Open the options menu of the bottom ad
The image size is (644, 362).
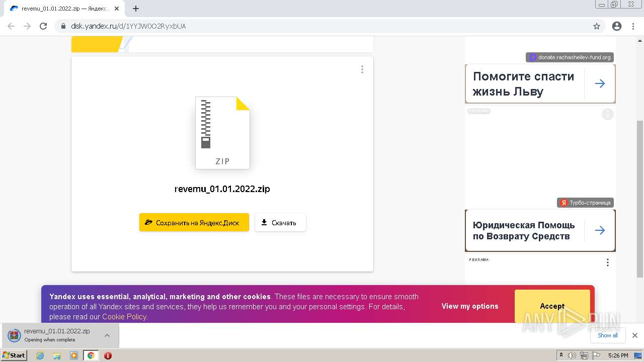point(608,262)
